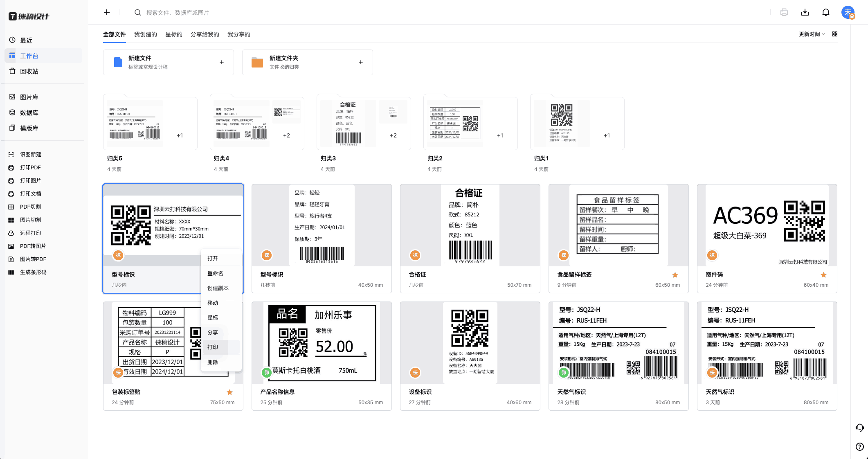Switch to 星标的 tab
The width and height of the screenshot is (868, 459).
[x=174, y=34]
